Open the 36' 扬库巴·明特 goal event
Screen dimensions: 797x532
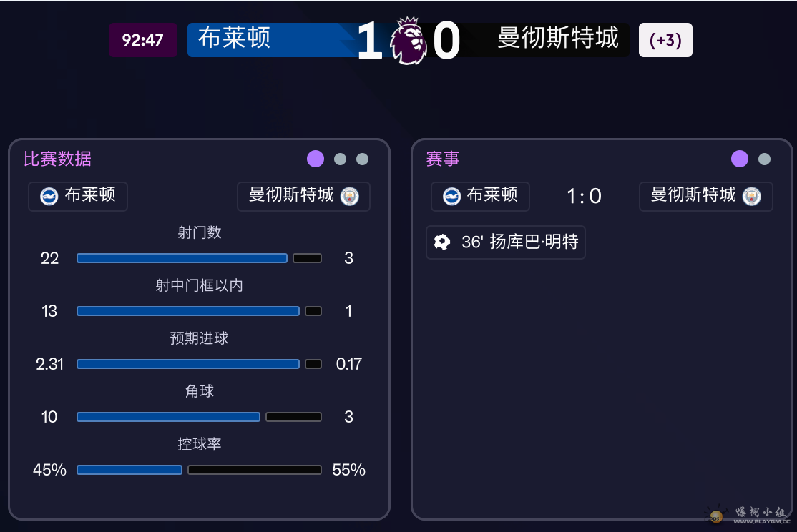pos(506,242)
